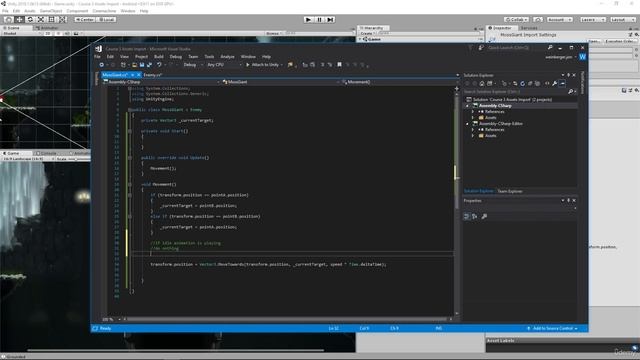Image resolution: width=640 pixels, height=360 pixels.
Task: Select the Rotate tool in Unity toolbar
Action: pyautogui.click(x=30, y=19)
